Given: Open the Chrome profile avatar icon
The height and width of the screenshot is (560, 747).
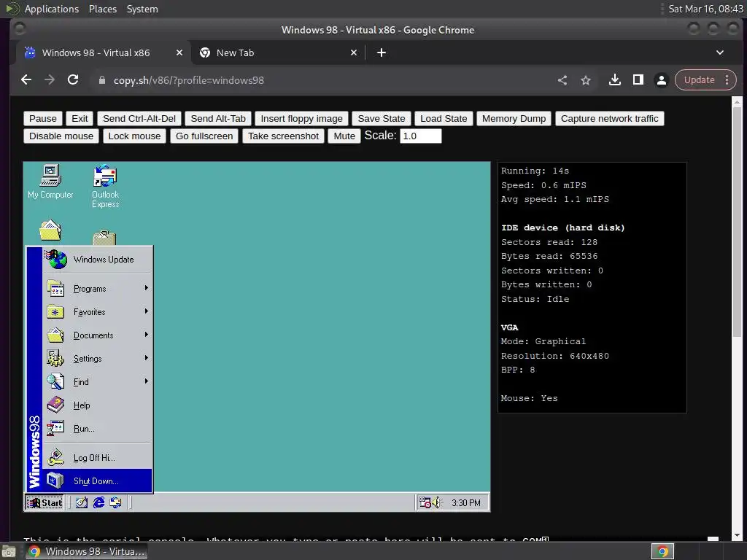Looking at the screenshot, I should coord(661,80).
